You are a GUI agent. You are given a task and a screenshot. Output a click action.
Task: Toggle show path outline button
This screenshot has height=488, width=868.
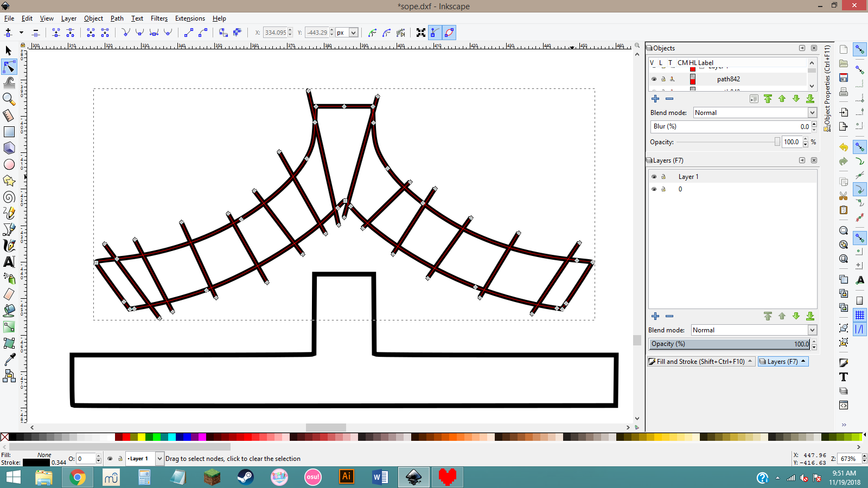click(449, 33)
